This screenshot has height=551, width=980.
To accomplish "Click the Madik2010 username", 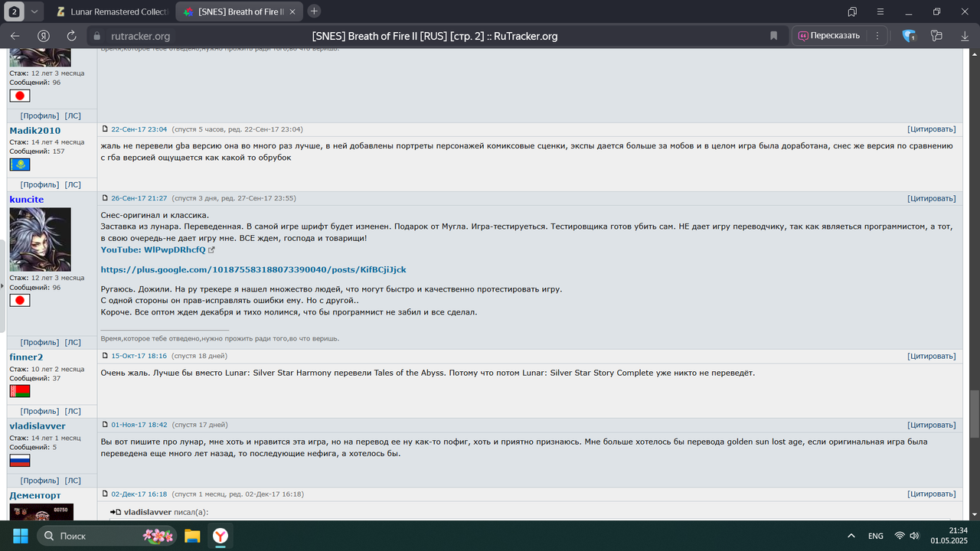I will tap(34, 131).
